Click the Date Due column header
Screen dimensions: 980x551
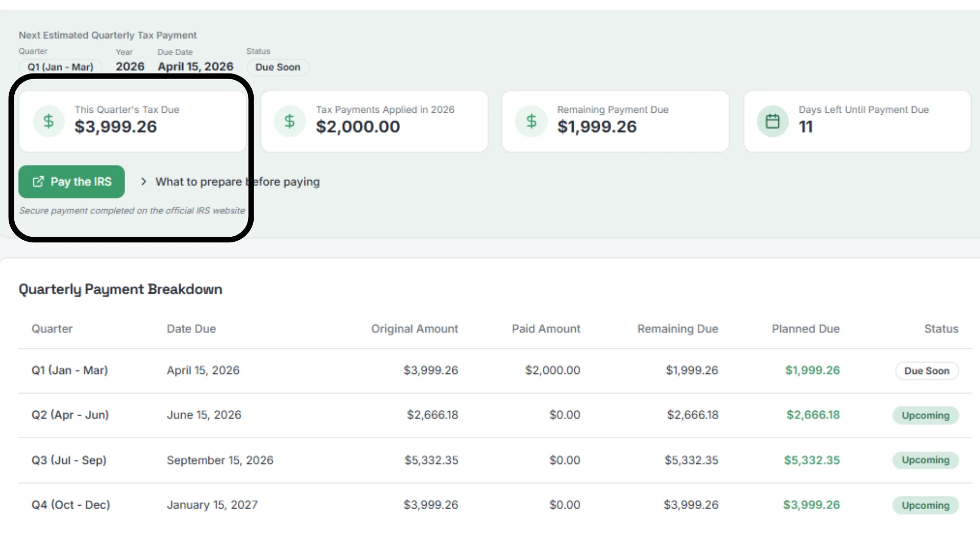[x=191, y=329]
